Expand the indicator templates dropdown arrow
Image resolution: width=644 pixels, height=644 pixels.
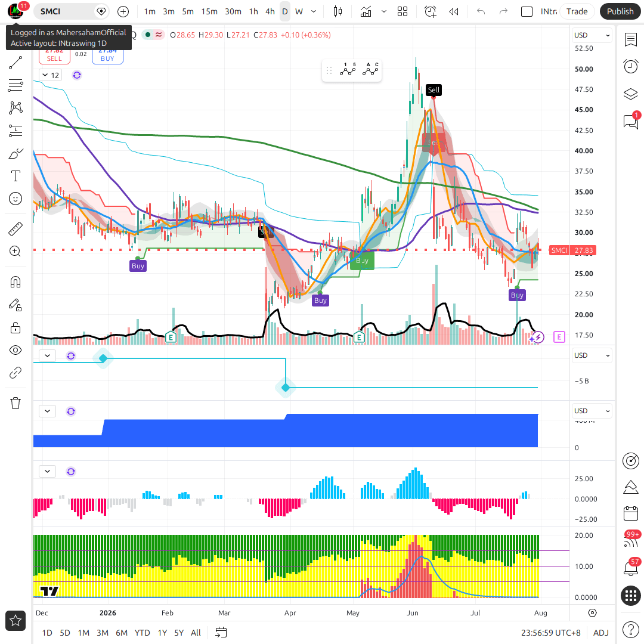pyautogui.click(x=384, y=11)
